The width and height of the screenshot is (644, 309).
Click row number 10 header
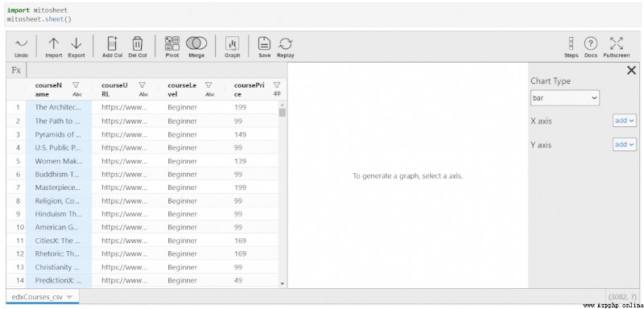point(17,227)
